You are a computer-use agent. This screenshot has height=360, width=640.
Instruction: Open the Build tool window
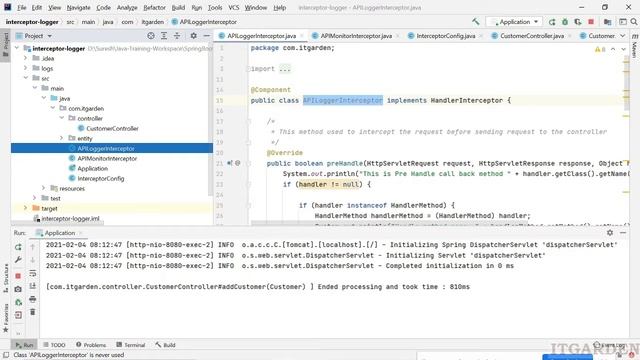(165, 345)
